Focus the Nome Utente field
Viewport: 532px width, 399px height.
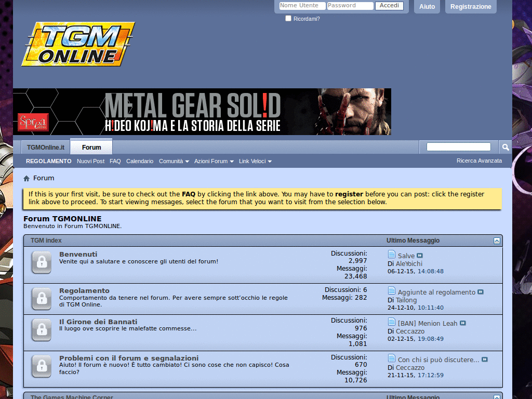click(x=302, y=5)
